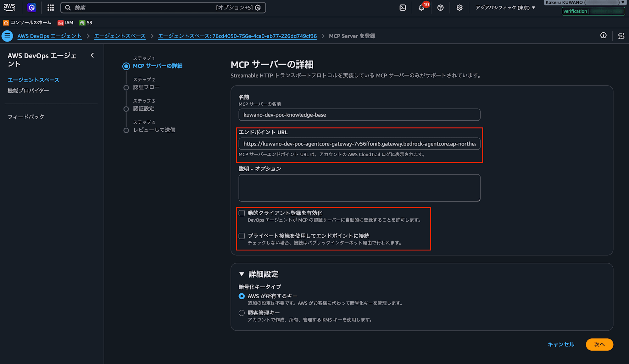Image resolution: width=629 pixels, height=364 pixels.
Task: Click the agent space ID breadcrumb link
Action: tap(237, 36)
